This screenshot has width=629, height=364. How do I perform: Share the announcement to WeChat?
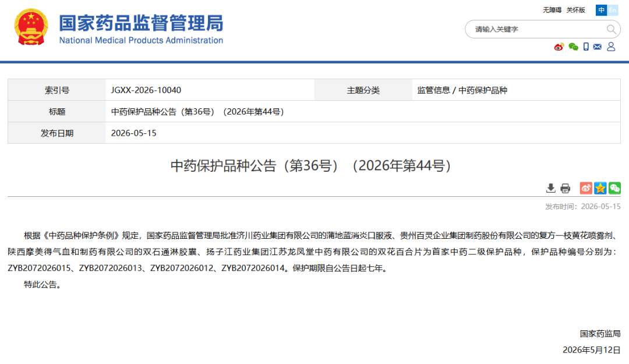coord(614,188)
